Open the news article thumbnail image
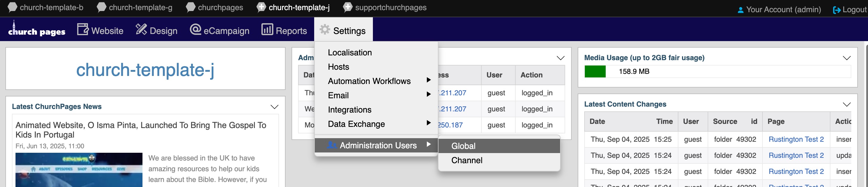Viewport: 868px width, 187px height. [x=79, y=170]
